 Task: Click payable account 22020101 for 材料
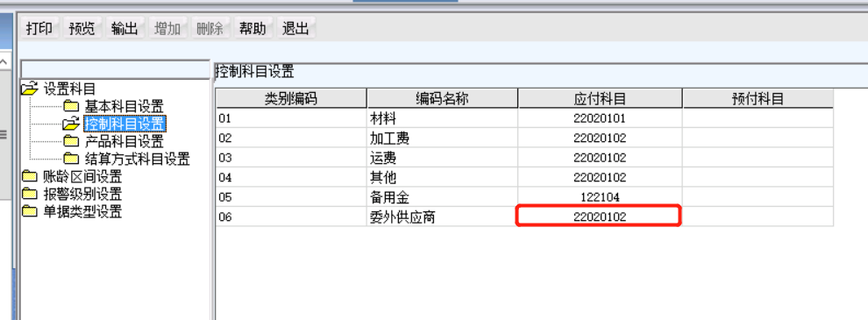pyautogui.click(x=600, y=118)
